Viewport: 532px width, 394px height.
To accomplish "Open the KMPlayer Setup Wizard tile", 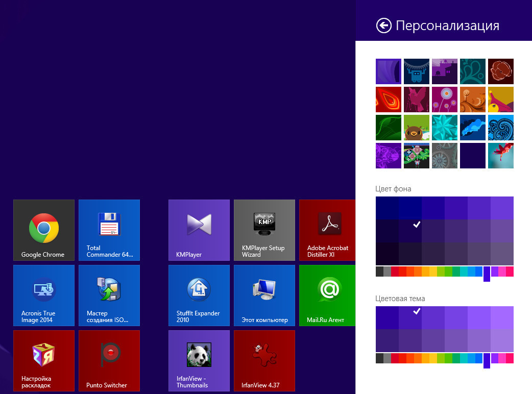I will point(264,230).
